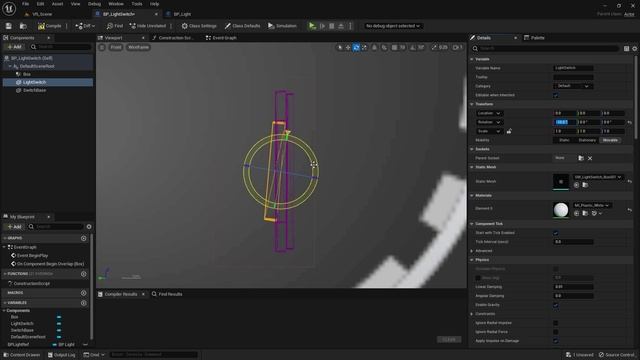Open the debug object selector dropdown
Viewport: 640px width, 360px height.
pyautogui.click(x=393, y=26)
